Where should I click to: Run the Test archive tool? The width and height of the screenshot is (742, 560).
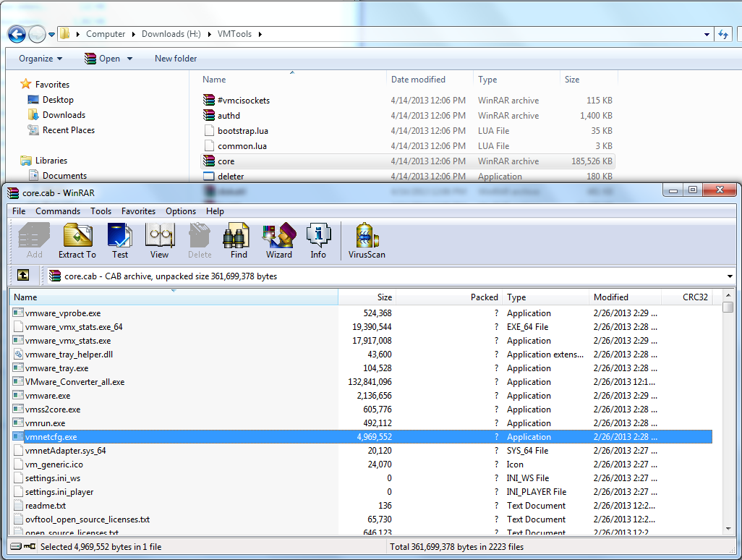coord(119,240)
